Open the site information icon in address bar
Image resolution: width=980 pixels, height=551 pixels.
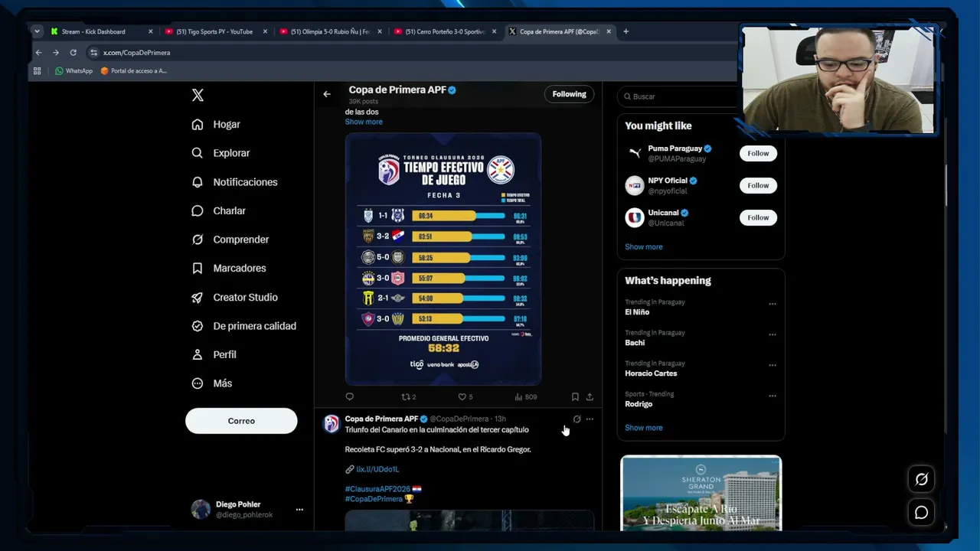coord(94,53)
